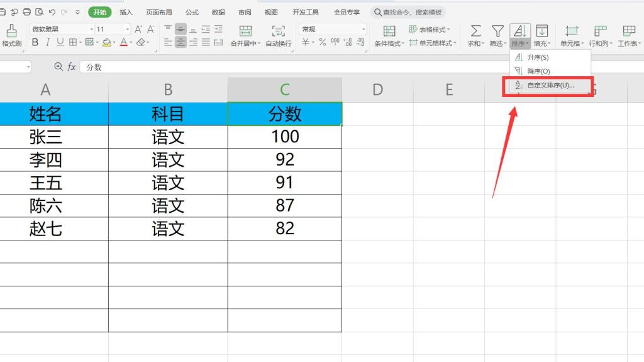644x362 pixels.
Task: Toggle horizontal center alignment
Action: (180, 42)
